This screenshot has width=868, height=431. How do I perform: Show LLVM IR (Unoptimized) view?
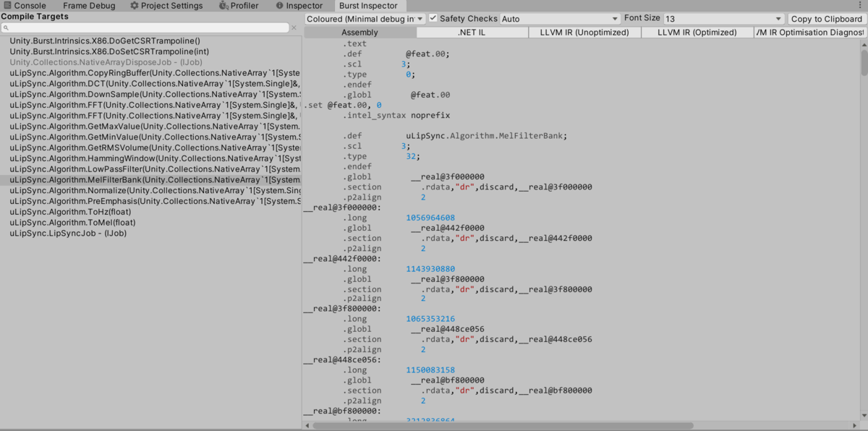coord(584,33)
